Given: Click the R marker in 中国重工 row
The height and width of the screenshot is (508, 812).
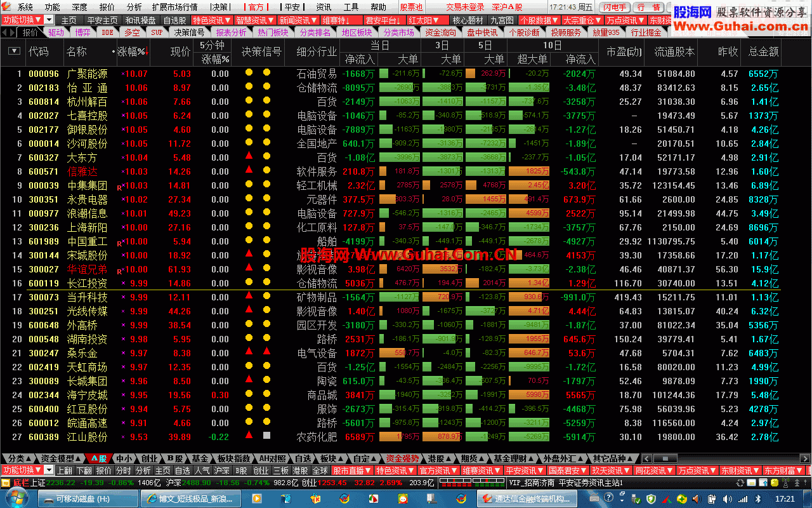Looking at the screenshot, I should (x=119, y=243).
